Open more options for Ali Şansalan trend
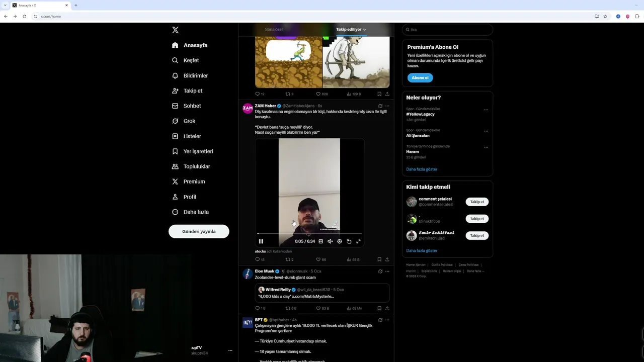 click(x=486, y=131)
